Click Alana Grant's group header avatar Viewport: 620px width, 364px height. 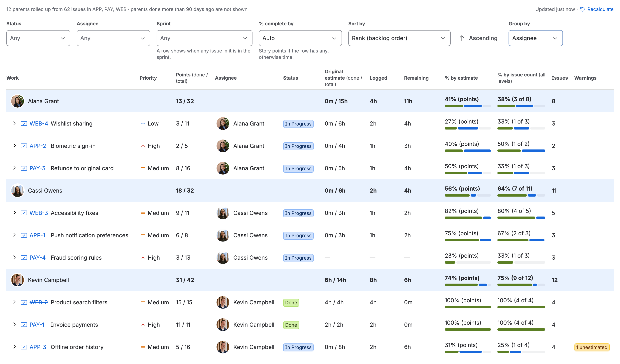18,101
